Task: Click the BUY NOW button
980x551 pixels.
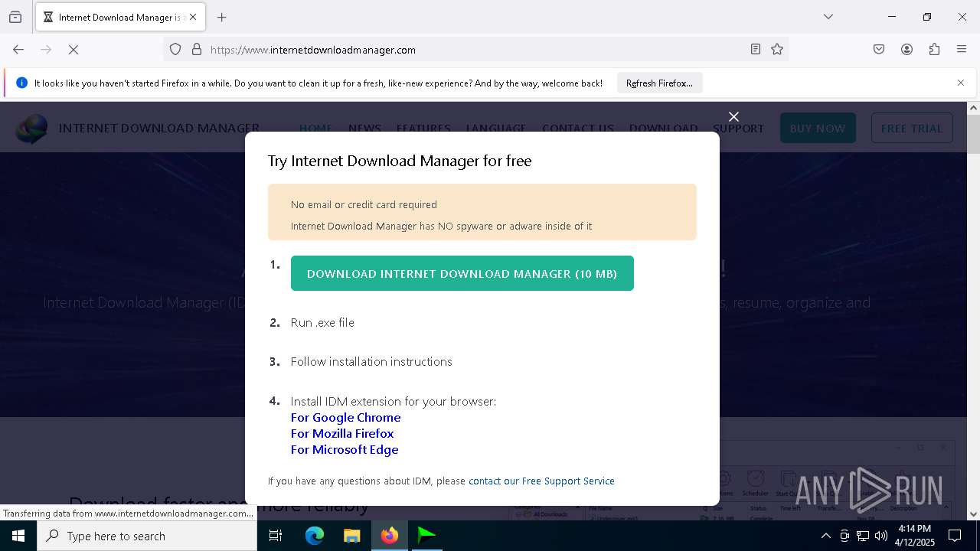Action: pos(818,128)
